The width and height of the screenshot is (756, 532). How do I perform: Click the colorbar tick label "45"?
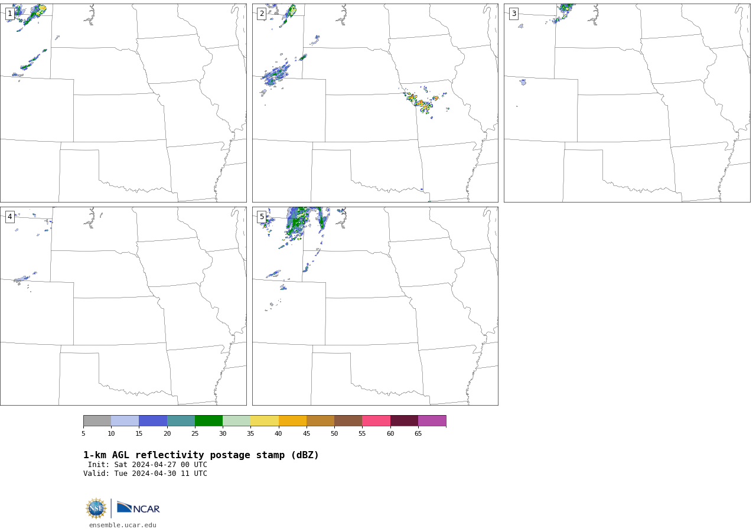307,434
